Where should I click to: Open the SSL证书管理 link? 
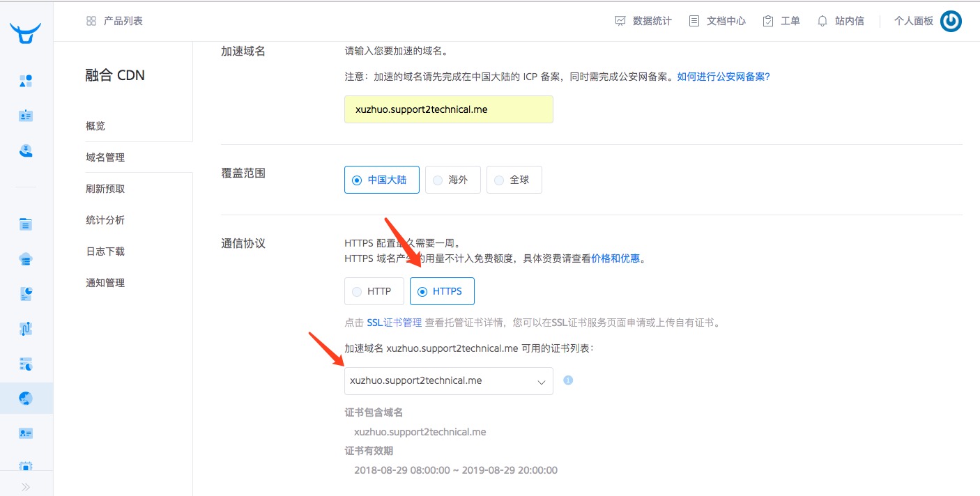point(394,322)
